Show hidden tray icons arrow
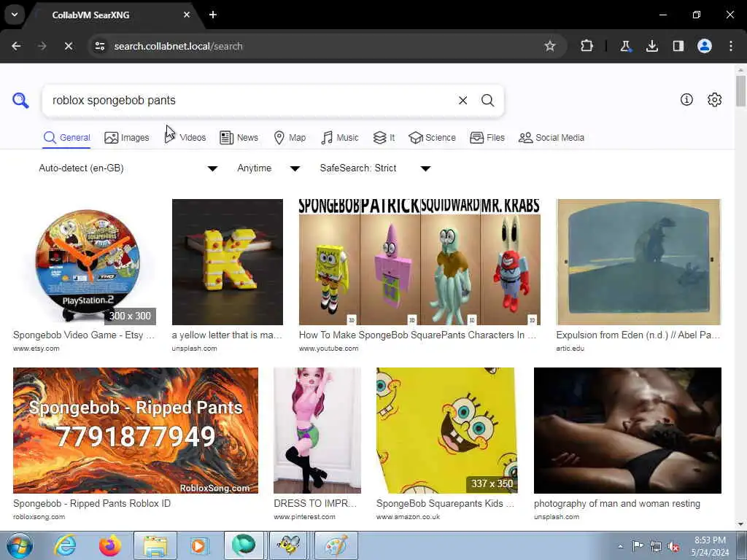The width and height of the screenshot is (747, 560). tap(620, 547)
